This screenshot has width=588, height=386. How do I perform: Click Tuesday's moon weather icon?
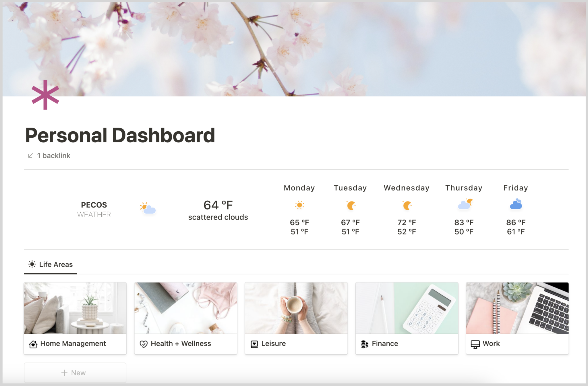350,205
